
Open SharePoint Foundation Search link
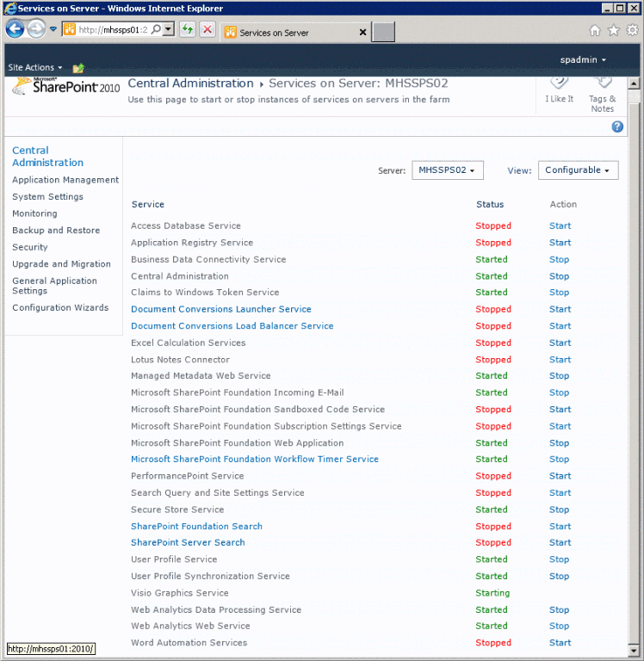tap(196, 527)
